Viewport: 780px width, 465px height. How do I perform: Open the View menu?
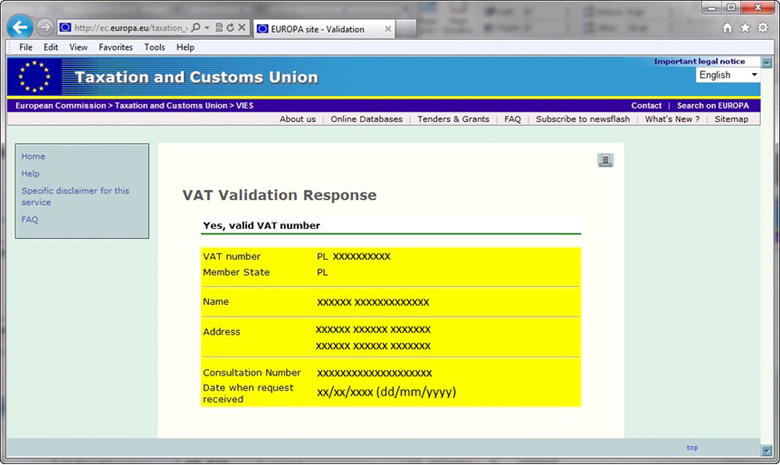[x=79, y=47]
